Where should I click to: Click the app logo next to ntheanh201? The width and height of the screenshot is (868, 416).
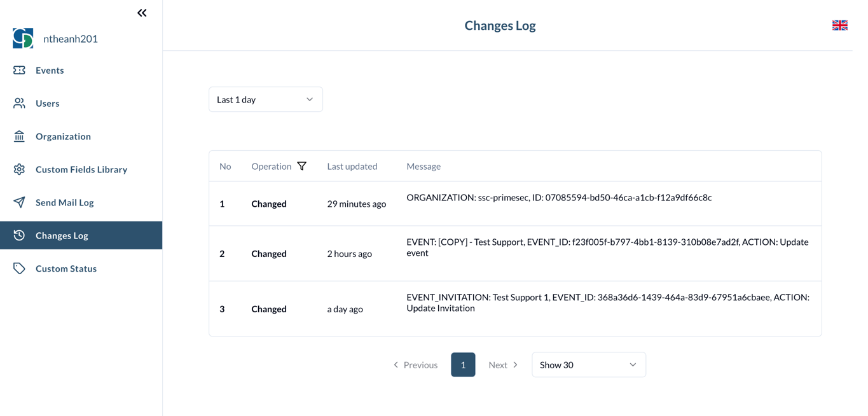point(23,38)
